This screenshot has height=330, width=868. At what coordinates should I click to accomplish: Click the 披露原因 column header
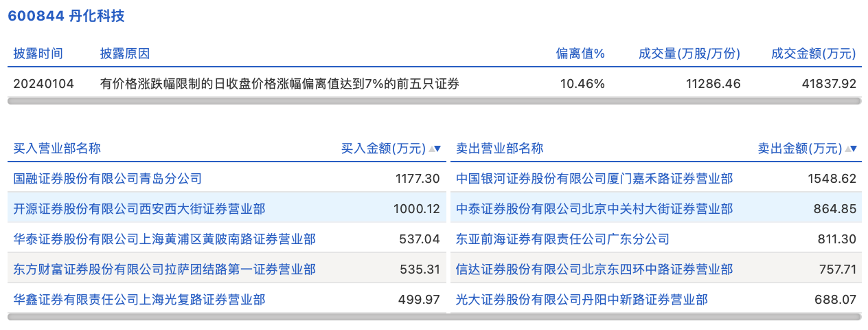coord(125,54)
